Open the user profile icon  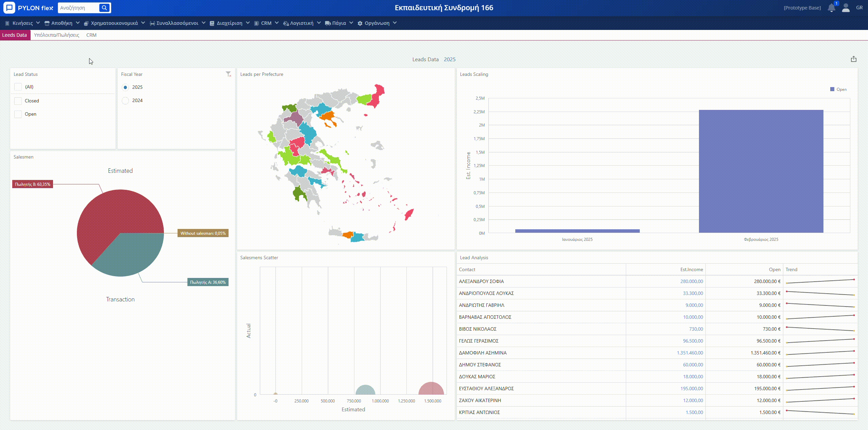click(846, 8)
